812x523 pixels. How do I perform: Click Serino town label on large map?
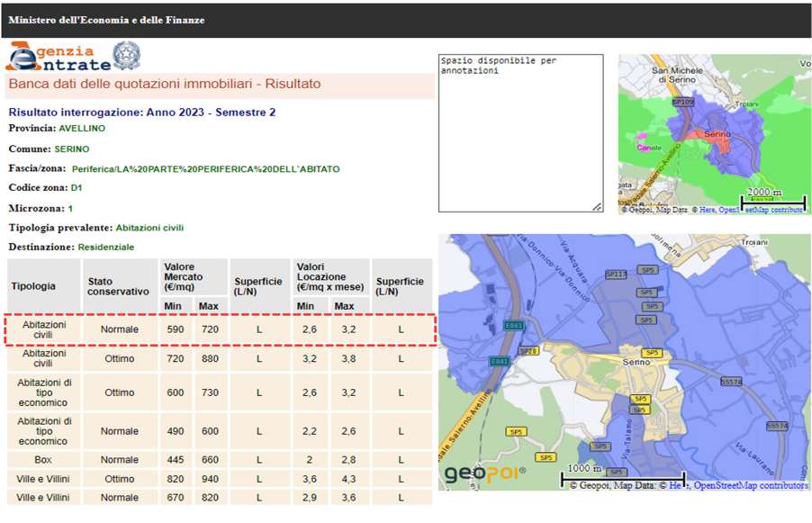coord(636,361)
